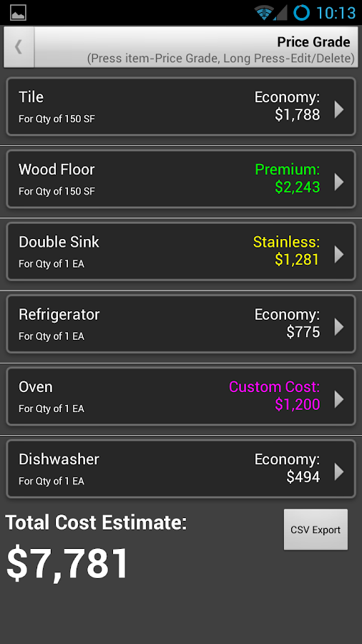The image size is (362, 644).
Task: Choose the magenta Custom Cost label
Action: (x=274, y=387)
